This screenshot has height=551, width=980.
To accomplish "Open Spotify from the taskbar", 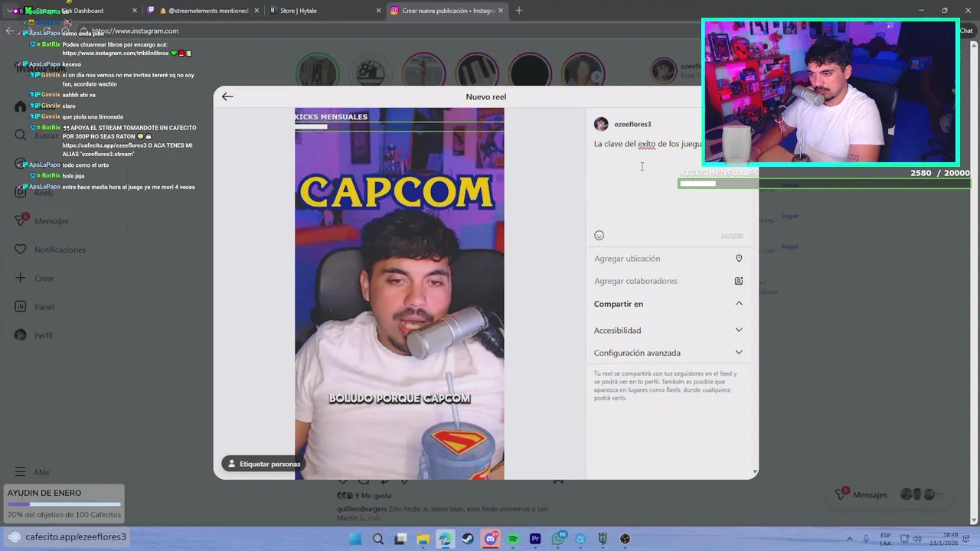I will point(513,539).
